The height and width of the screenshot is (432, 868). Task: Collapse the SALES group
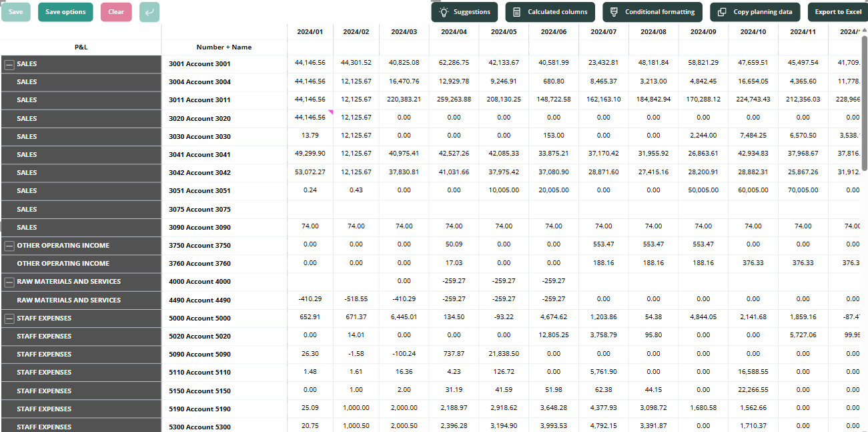(9, 64)
